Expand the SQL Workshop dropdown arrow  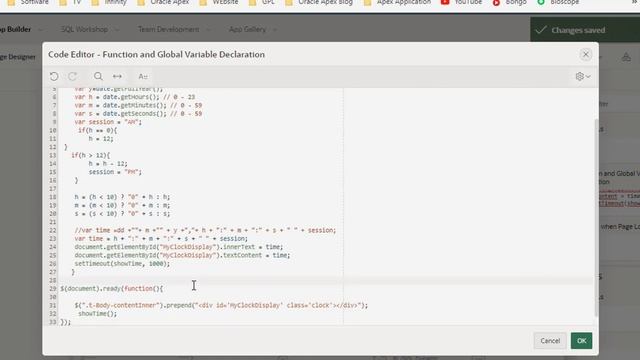pos(118,30)
